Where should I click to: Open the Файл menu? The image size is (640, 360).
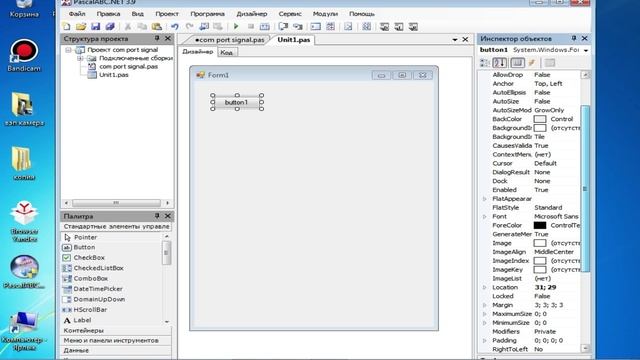click(77, 14)
